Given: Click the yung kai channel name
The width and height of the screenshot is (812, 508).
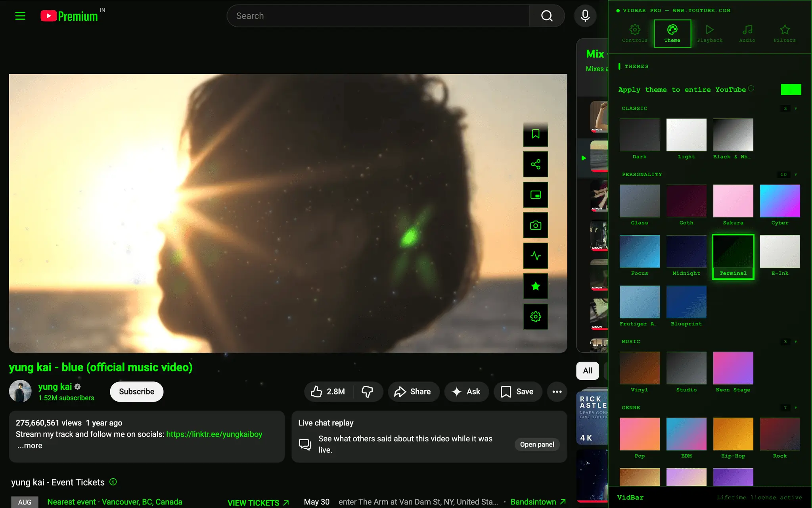Looking at the screenshot, I should click(x=55, y=387).
